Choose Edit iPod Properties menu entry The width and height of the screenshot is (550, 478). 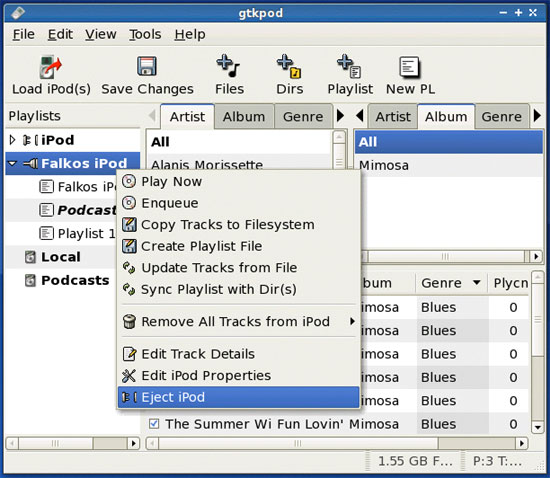point(239,376)
